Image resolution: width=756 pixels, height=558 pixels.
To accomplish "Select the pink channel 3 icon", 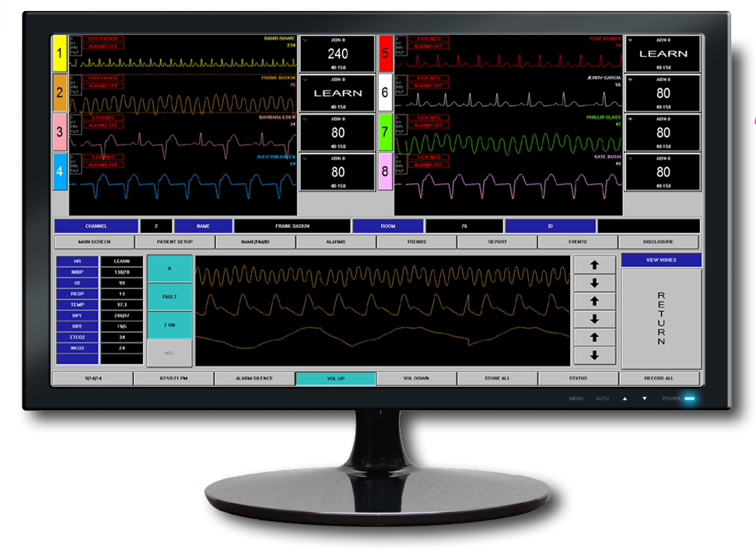I will coord(59,133).
